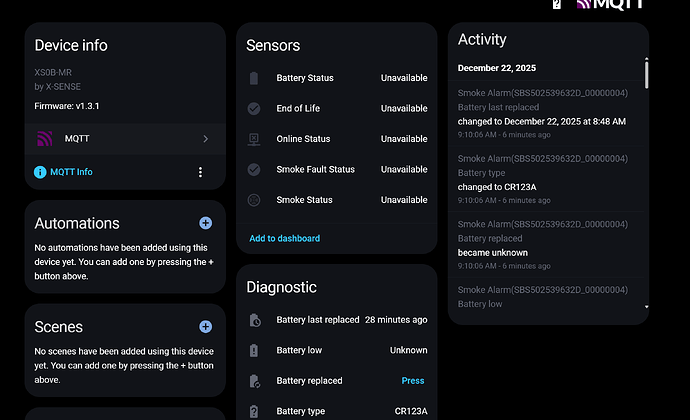Expand the MQTT integration chevron

pyautogui.click(x=205, y=139)
